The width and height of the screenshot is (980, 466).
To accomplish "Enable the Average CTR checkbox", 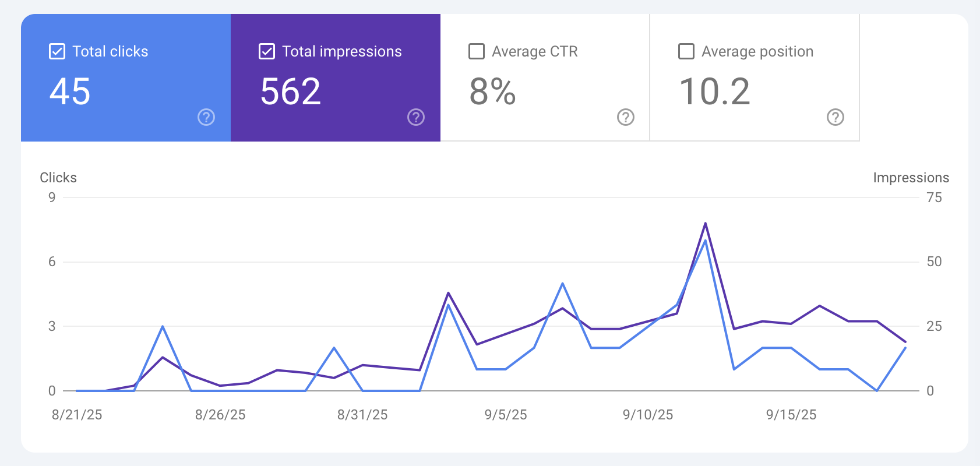I will (477, 51).
